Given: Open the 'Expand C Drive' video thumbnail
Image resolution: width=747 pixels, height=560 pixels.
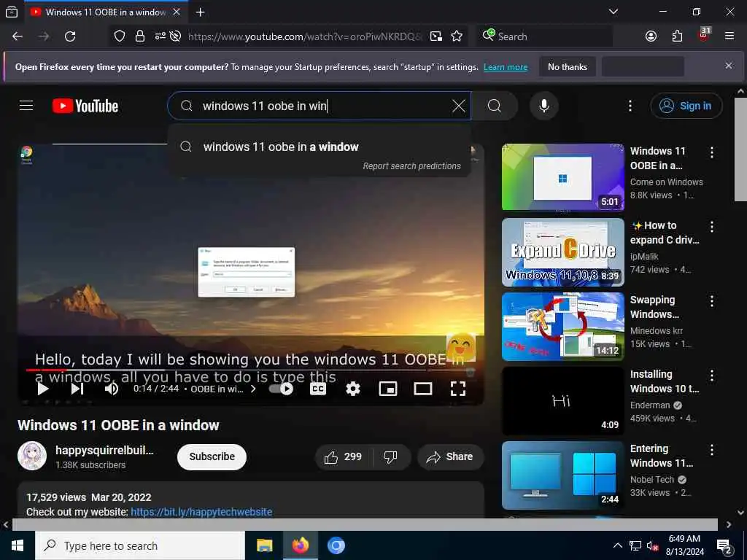Looking at the screenshot, I should point(562,252).
